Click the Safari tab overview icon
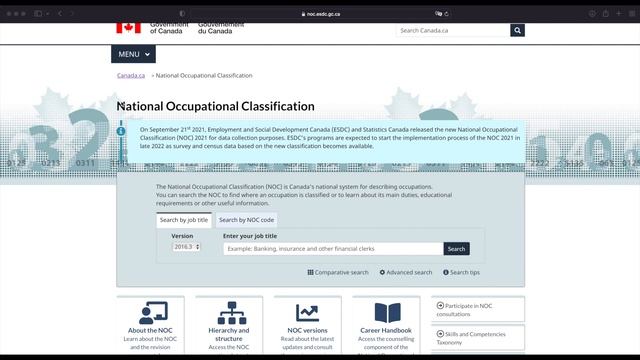 point(632,13)
